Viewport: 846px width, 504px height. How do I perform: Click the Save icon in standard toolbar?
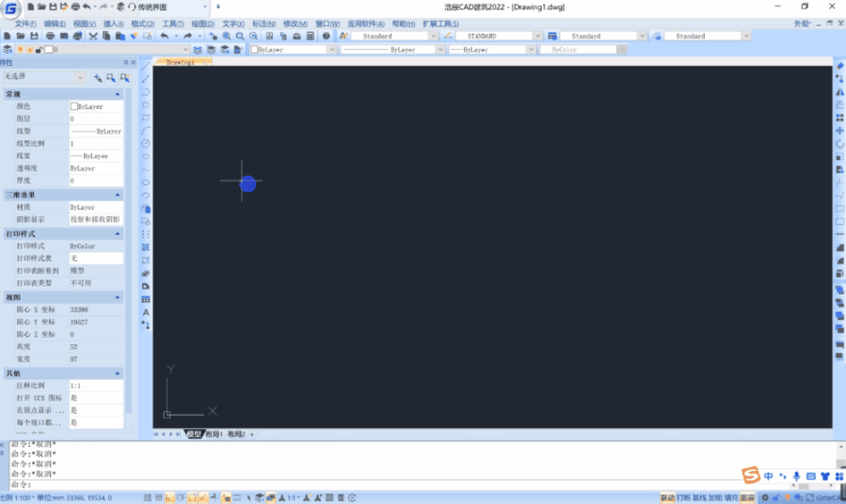[x=34, y=36]
